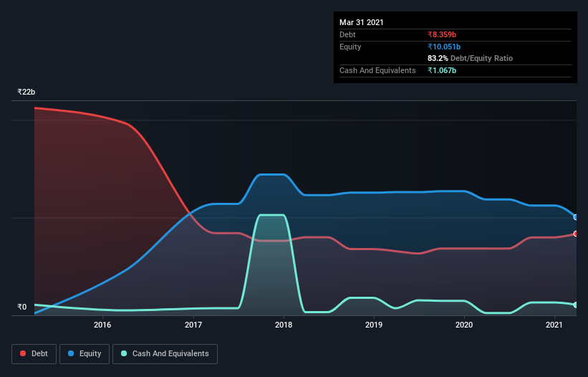Click the 2017 x-axis label
This screenshot has width=588, height=377.
pyautogui.click(x=193, y=325)
